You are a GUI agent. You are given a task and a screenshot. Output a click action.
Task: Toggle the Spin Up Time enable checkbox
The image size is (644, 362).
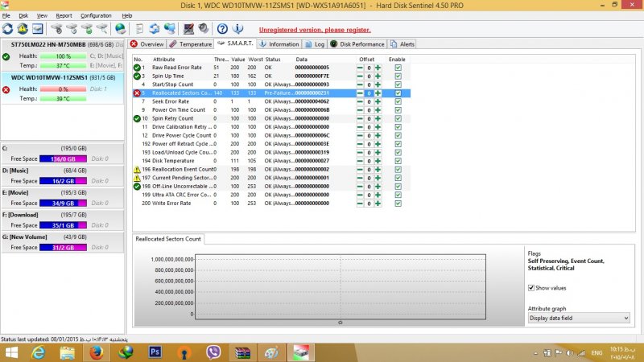(x=398, y=76)
